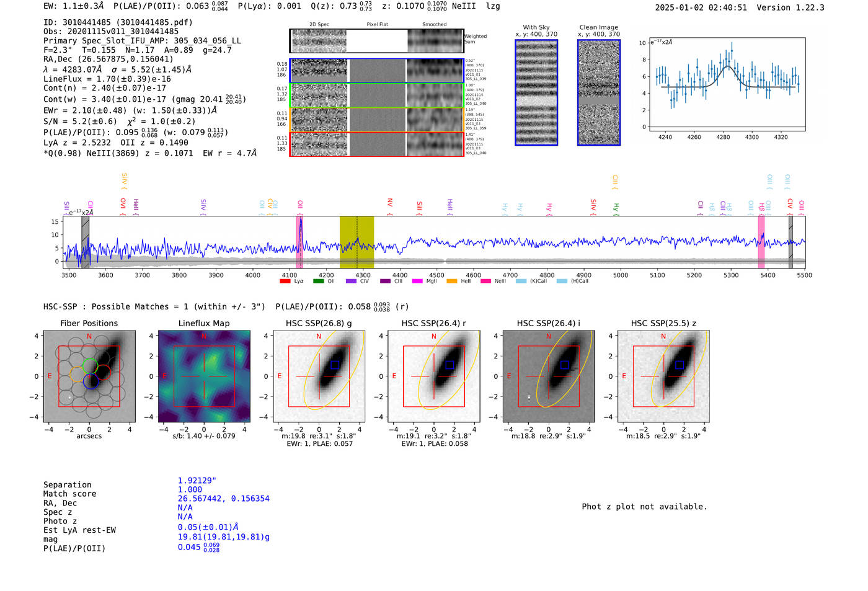This screenshot has height=591, width=868.
Task: Click the Match score value 1.000
Action: (x=190, y=489)
